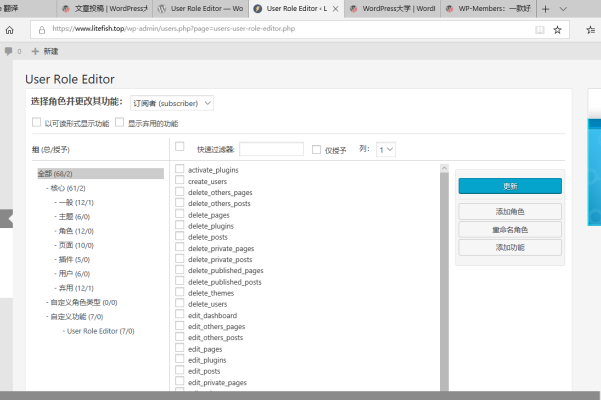Viewport: 601px width, 400px height.
Task: Select 页面 (10/0) group
Action: coord(76,245)
